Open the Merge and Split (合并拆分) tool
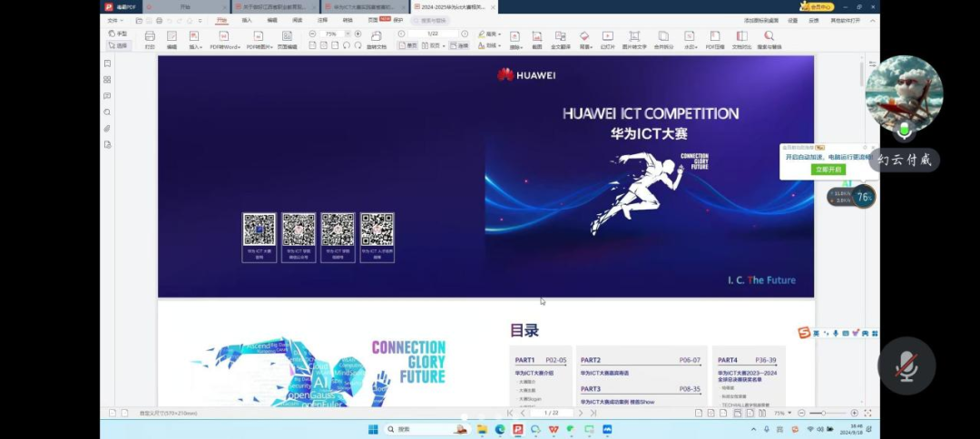 tap(663, 40)
